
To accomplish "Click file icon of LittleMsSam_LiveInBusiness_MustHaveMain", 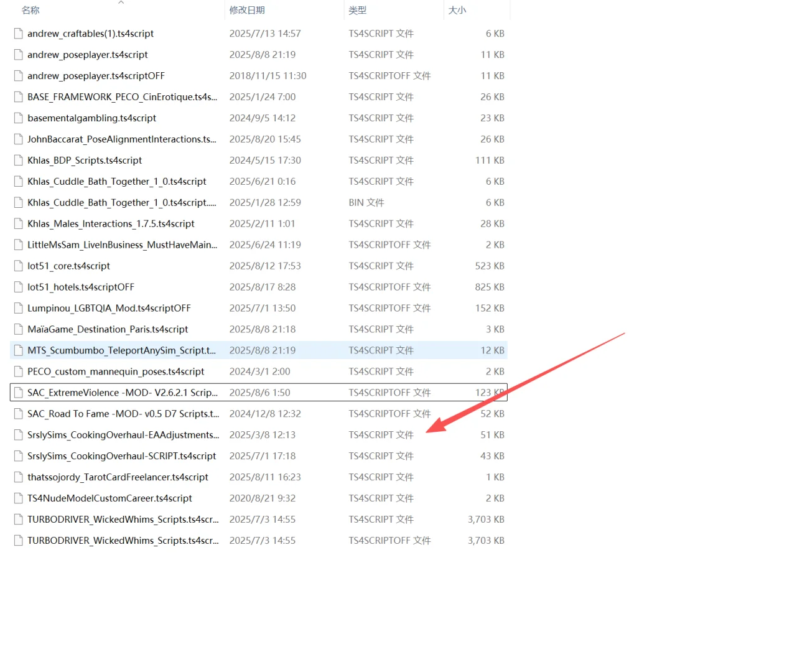I will point(19,245).
